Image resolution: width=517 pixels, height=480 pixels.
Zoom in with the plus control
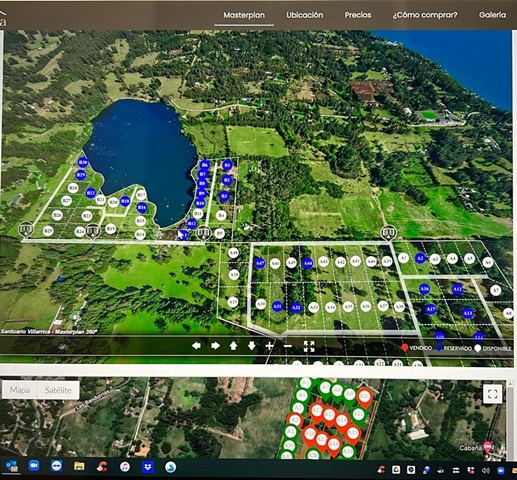point(269,346)
